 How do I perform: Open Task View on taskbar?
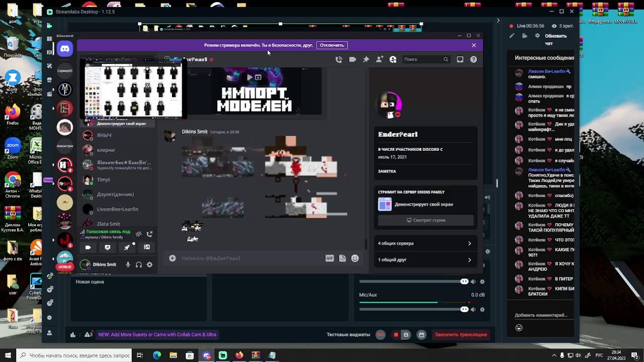click(140, 355)
